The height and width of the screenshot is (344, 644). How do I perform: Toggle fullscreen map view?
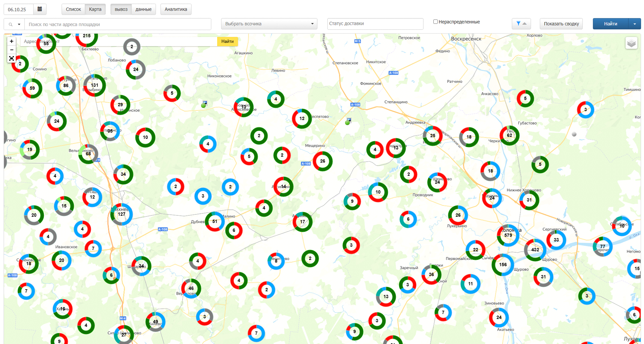click(x=12, y=58)
